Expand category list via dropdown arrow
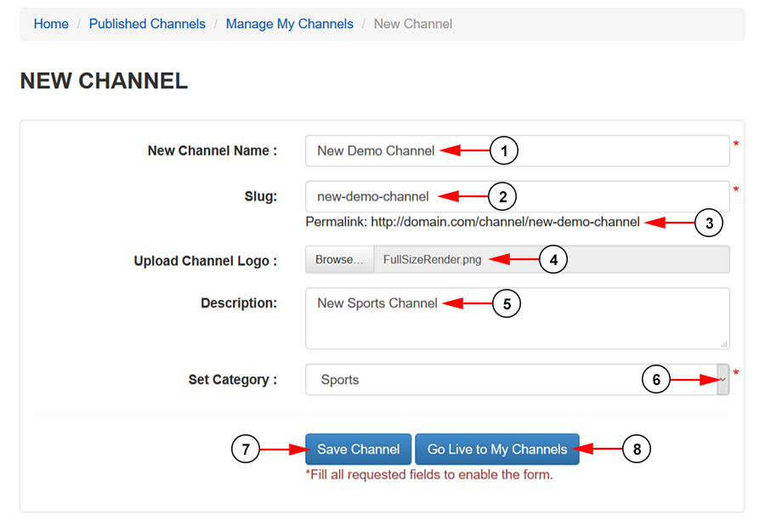Image resolution: width=765 pixels, height=532 pixels. [723, 379]
